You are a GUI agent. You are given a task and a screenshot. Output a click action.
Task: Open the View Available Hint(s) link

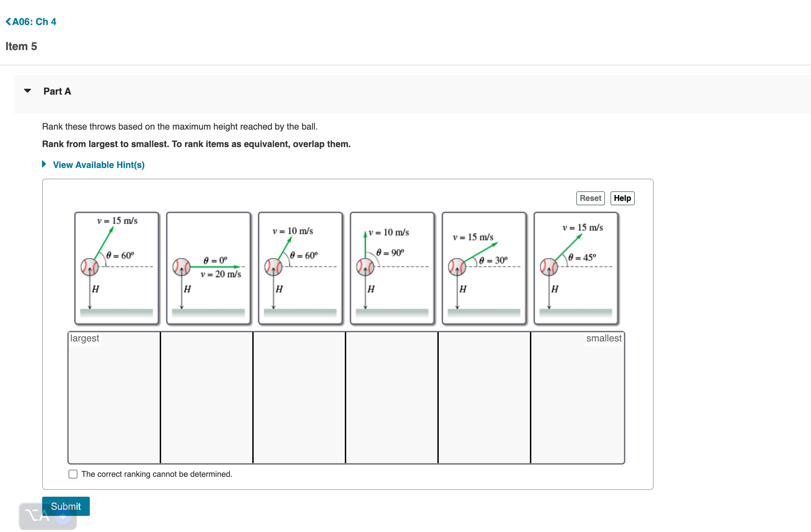[x=99, y=165]
